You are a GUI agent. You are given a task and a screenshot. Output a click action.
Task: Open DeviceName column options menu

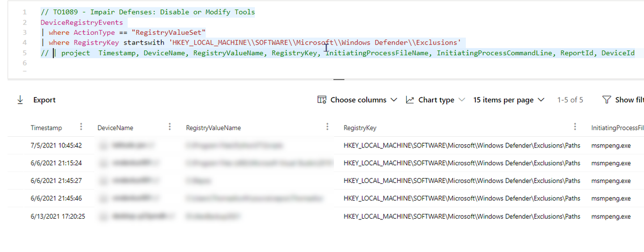click(170, 127)
